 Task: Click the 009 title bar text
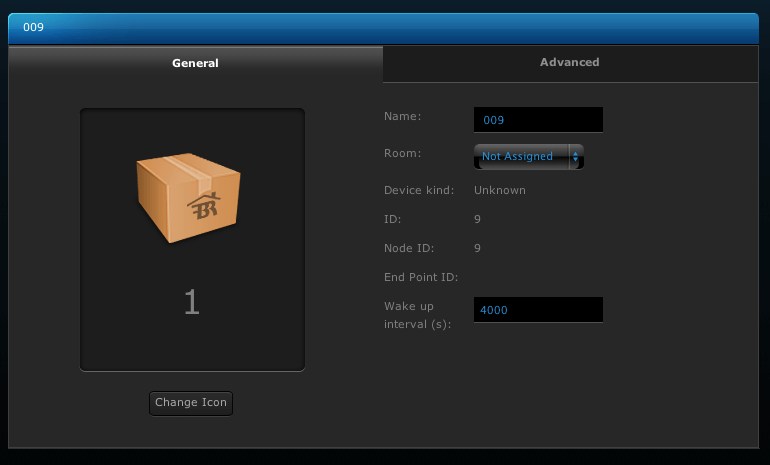33,27
